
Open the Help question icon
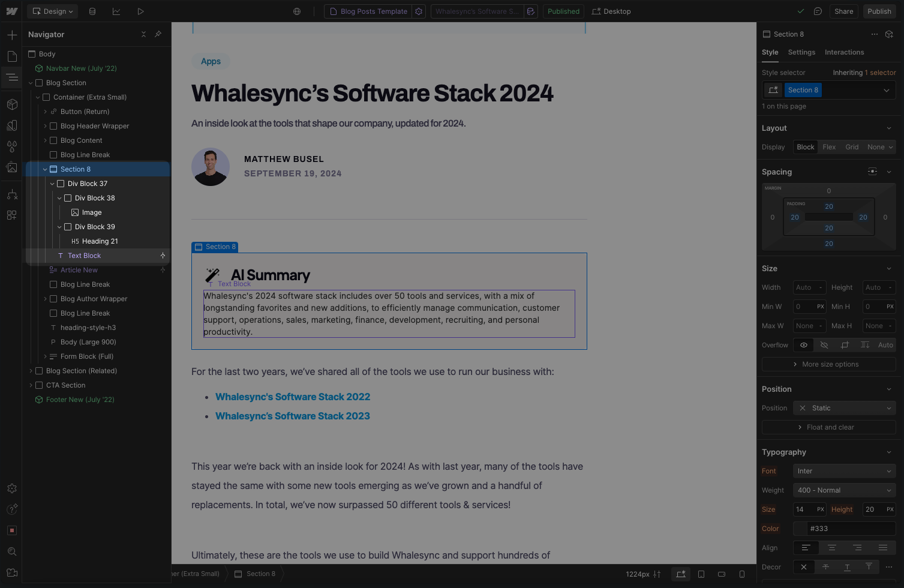[x=12, y=509]
